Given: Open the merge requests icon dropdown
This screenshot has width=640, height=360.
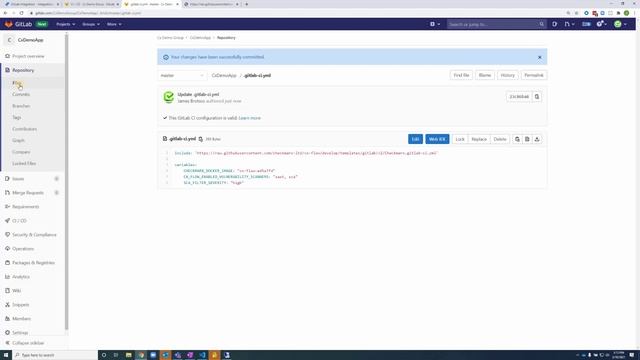Looking at the screenshot, I should point(569,24).
